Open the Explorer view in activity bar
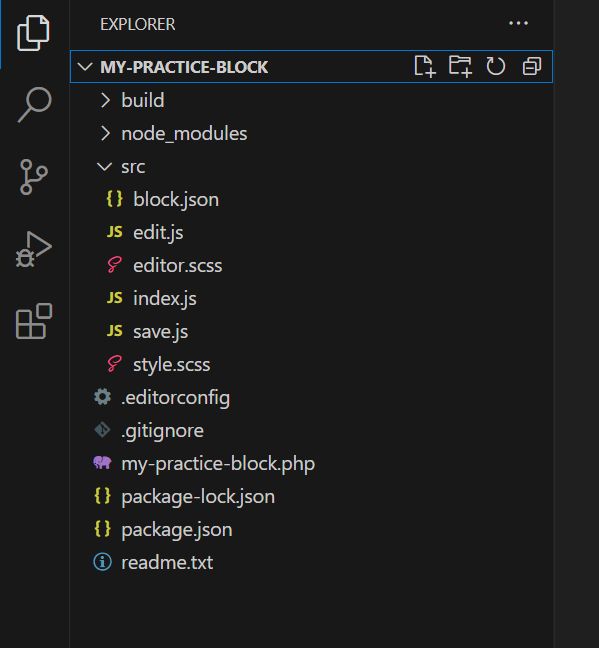Viewport: 599px width, 648px height. click(33, 33)
